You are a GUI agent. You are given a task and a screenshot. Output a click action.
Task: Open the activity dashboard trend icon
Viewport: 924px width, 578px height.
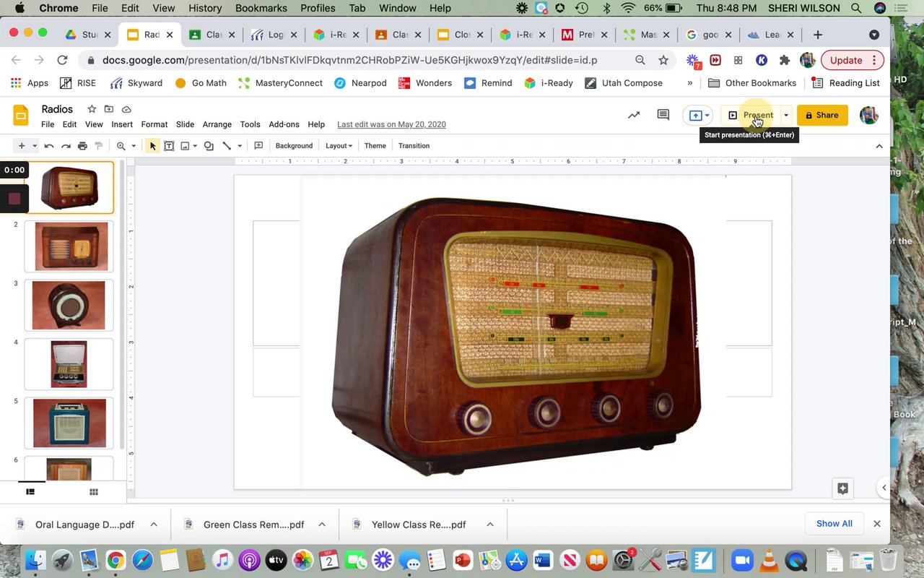pyautogui.click(x=634, y=115)
